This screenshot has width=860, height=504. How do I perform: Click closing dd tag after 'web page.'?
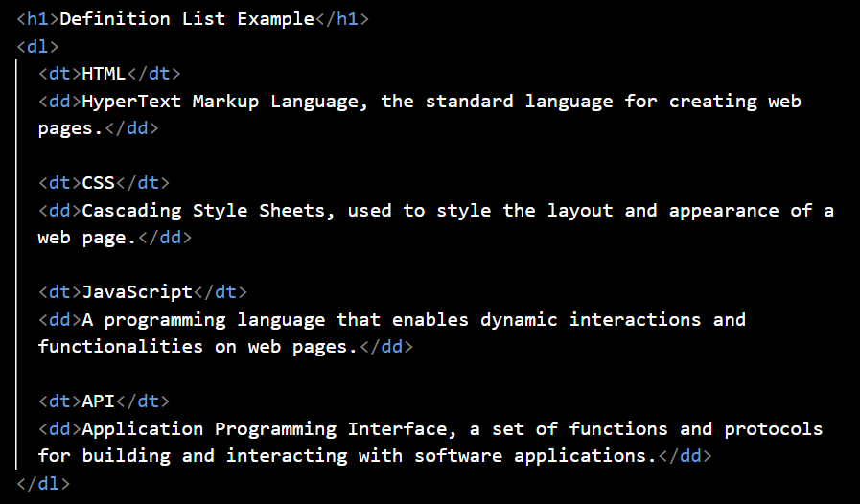point(165,238)
